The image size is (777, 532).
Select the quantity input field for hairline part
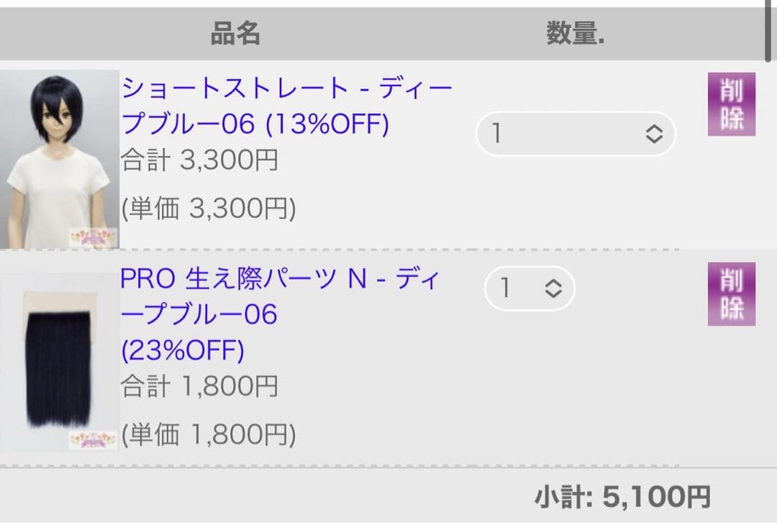coord(511,288)
